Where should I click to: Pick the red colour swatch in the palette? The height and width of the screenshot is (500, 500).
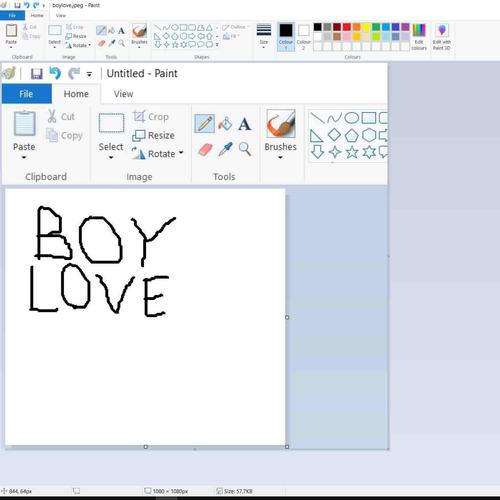coord(347,27)
